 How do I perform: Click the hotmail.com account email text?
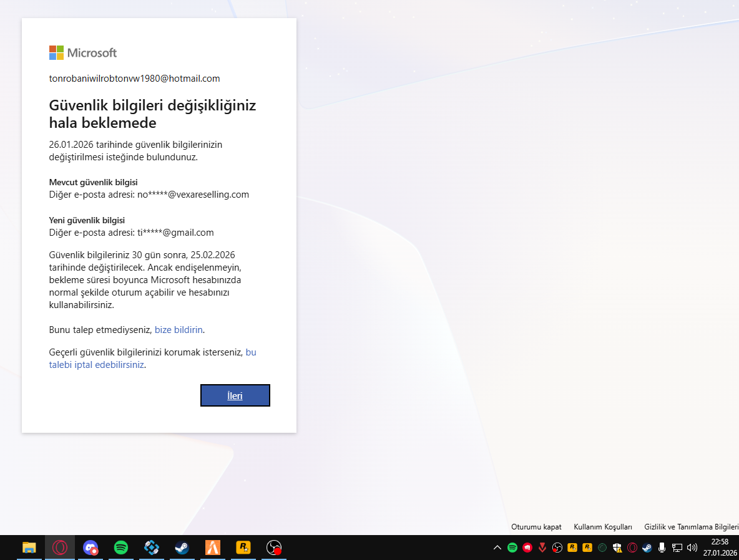click(x=134, y=78)
